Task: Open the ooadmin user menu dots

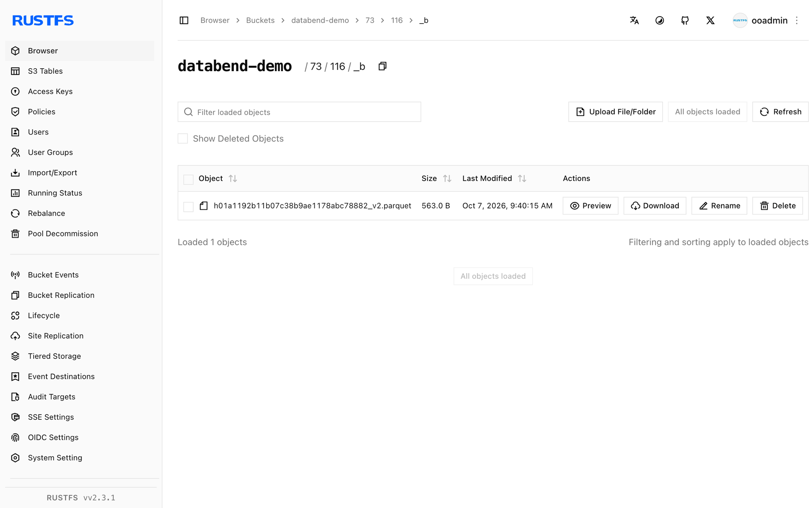Action: coord(797,20)
